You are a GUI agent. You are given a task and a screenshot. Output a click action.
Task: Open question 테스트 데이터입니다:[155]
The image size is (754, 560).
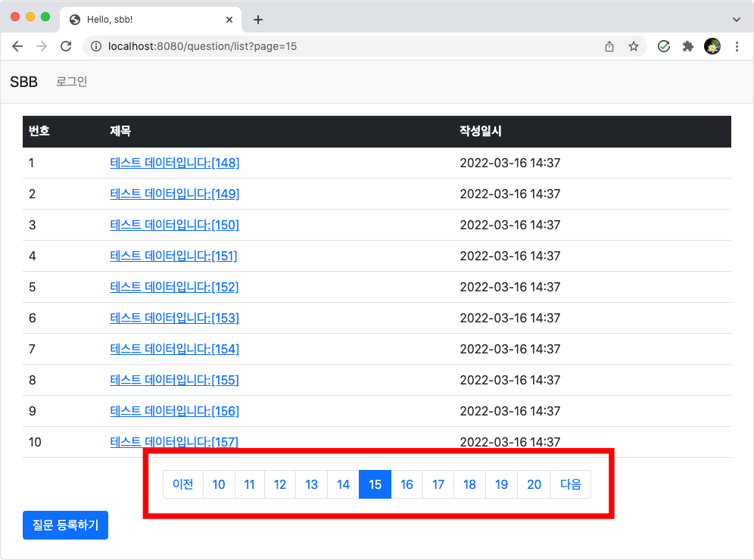[175, 380]
